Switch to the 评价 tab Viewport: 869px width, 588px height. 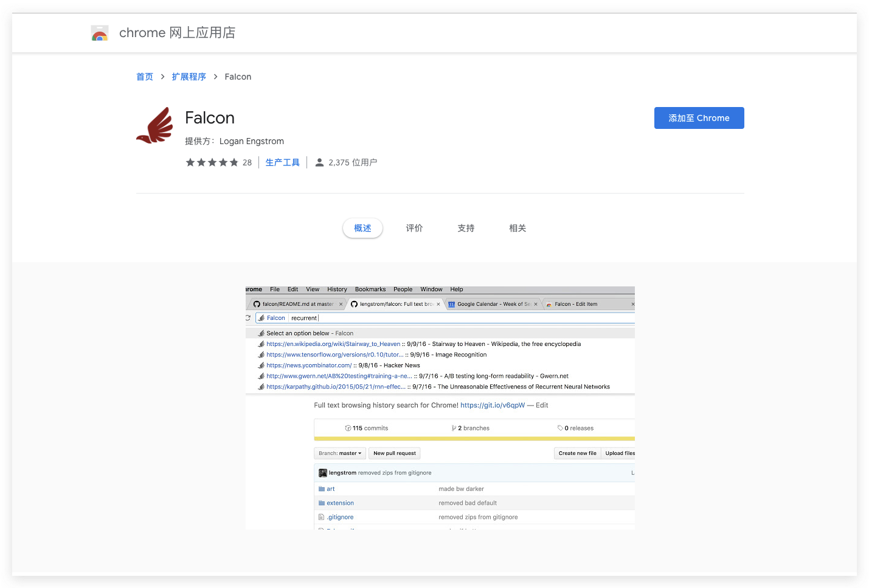pyautogui.click(x=414, y=228)
